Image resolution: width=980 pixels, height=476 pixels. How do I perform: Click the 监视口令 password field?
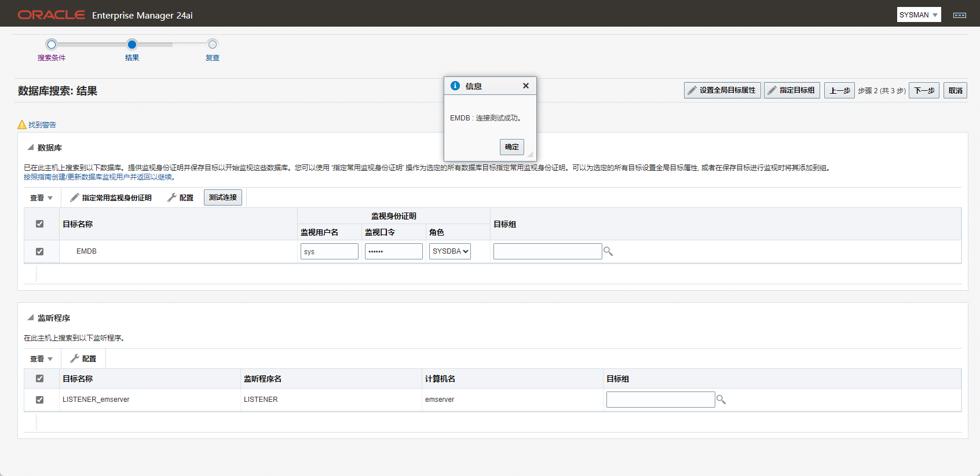(394, 251)
